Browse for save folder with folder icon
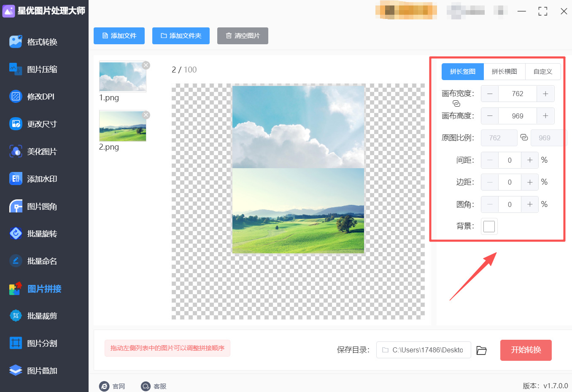Image resolution: width=572 pixels, height=392 pixels. tap(481, 350)
